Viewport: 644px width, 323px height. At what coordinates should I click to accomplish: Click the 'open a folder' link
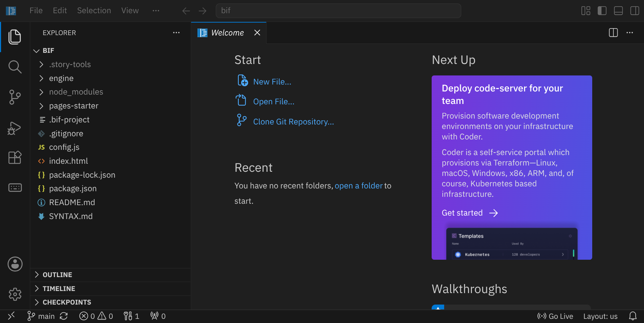(359, 186)
